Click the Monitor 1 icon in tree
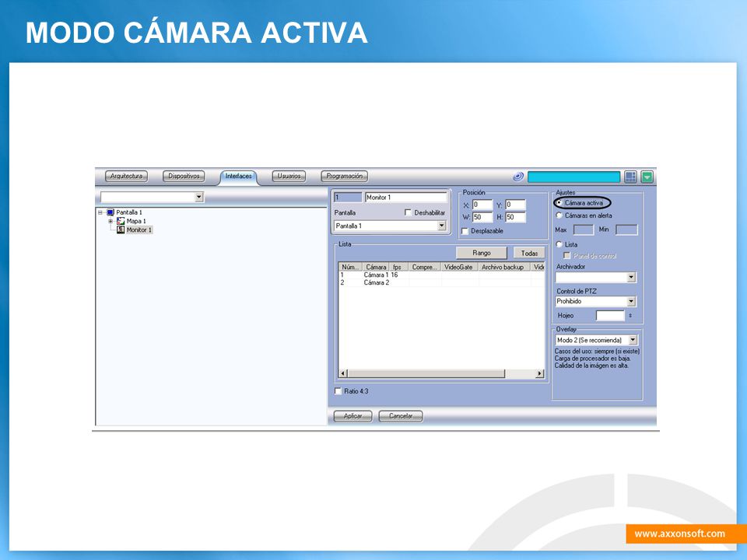Viewport: 747px width, 560px height. [121, 229]
